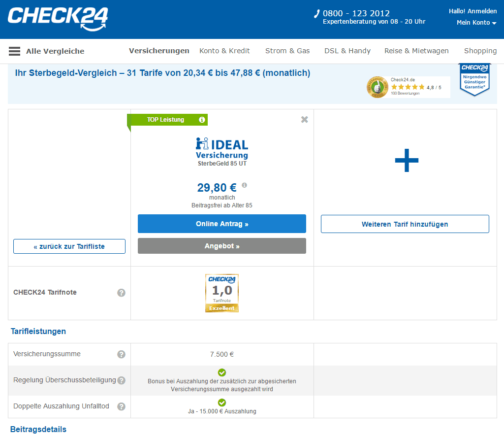This screenshot has width=504, height=438.
Task: Go back via zurück zur Tarifliste
Action: (69, 246)
